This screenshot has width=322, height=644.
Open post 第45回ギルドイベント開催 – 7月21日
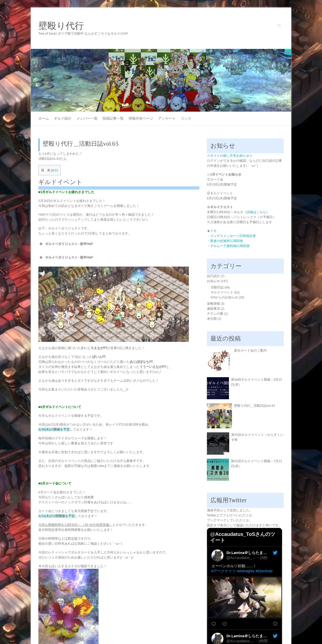pyautogui.click(x=257, y=464)
